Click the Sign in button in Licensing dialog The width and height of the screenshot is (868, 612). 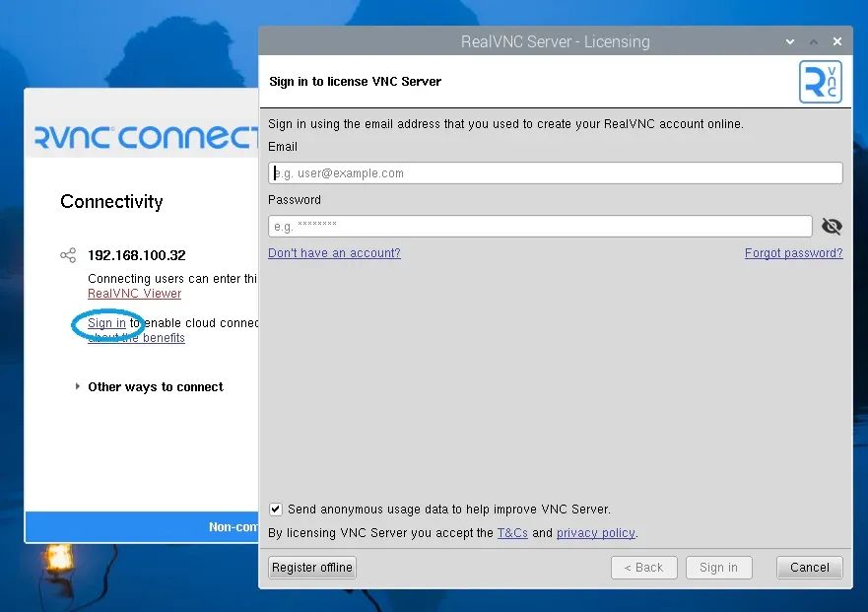coord(718,568)
